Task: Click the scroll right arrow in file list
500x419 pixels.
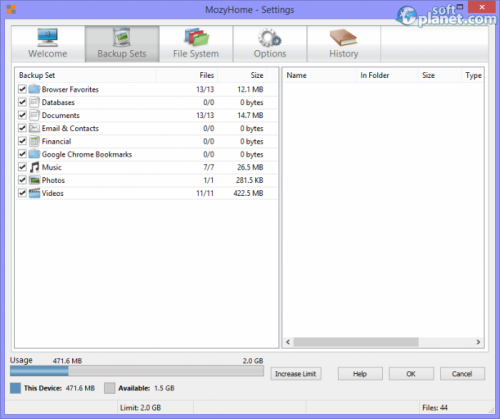Action: point(478,342)
